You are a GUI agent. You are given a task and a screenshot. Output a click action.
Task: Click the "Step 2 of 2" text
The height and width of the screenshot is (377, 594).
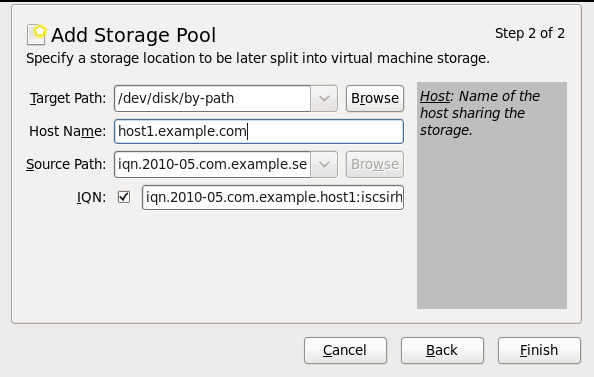point(530,33)
